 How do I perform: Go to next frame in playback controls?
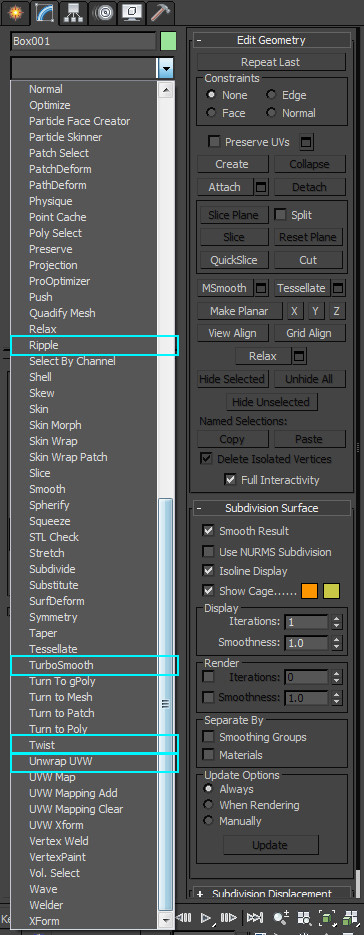click(x=228, y=917)
